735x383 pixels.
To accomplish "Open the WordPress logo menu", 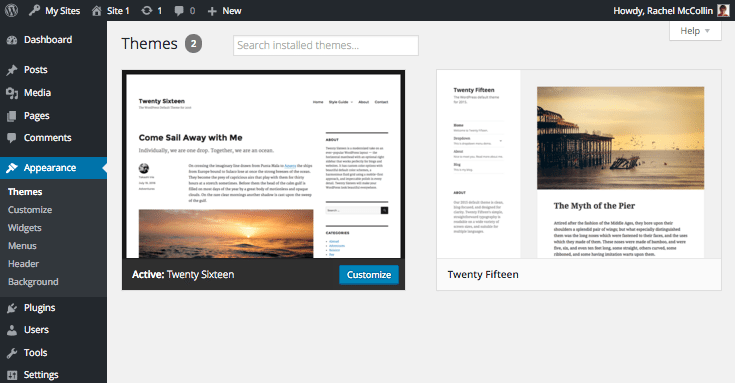I will pos(11,10).
